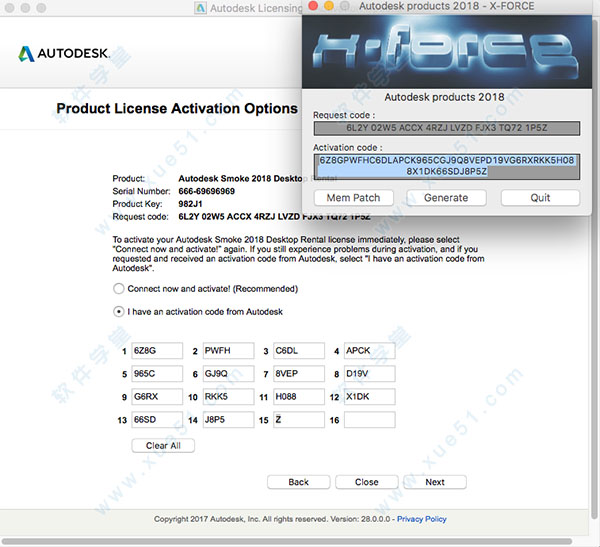
Task: Click activation code field 14 containing J8P5
Action: pyautogui.click(x=228, y=420)
